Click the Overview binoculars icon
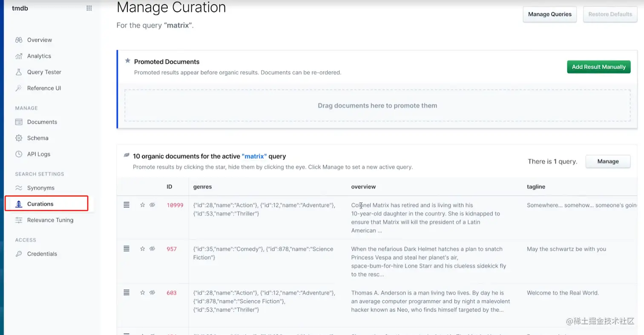This screenshot has width=644, height=335. 19,40
